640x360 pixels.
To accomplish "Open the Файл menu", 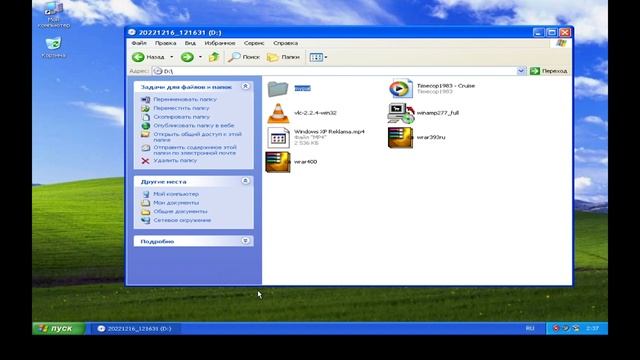I will 139,43.
